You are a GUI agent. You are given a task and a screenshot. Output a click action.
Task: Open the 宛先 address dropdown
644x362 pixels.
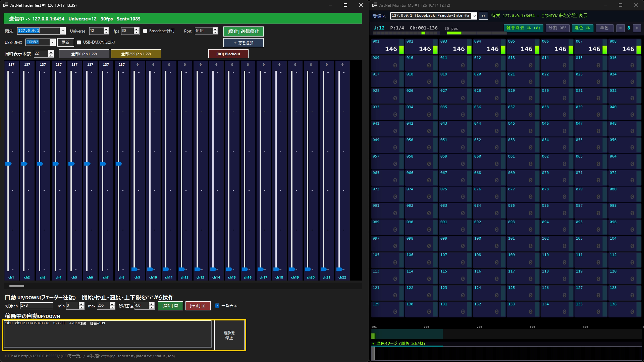pos(62,31)
